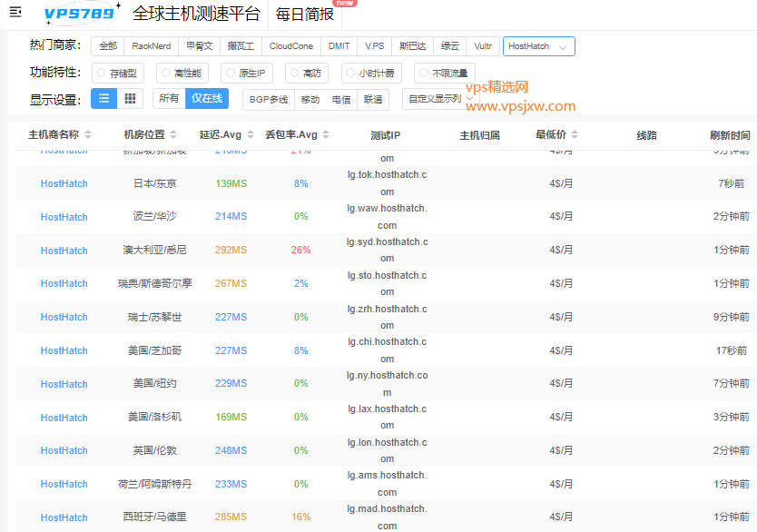
Task: Click the 7秒前 refresh time
Action: pos(731,183)
